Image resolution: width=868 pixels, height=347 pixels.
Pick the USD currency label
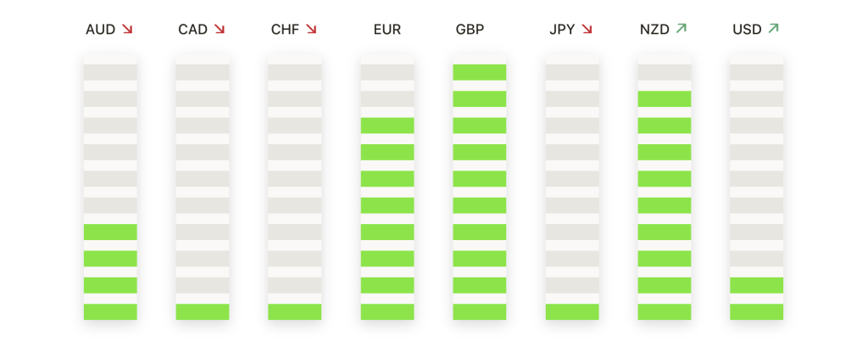(x=747, y=30)
